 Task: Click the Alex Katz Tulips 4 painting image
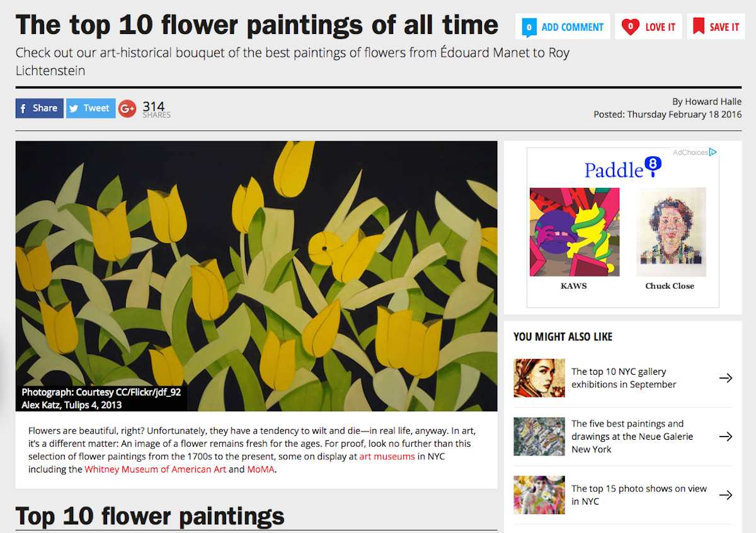pos(256,276)
